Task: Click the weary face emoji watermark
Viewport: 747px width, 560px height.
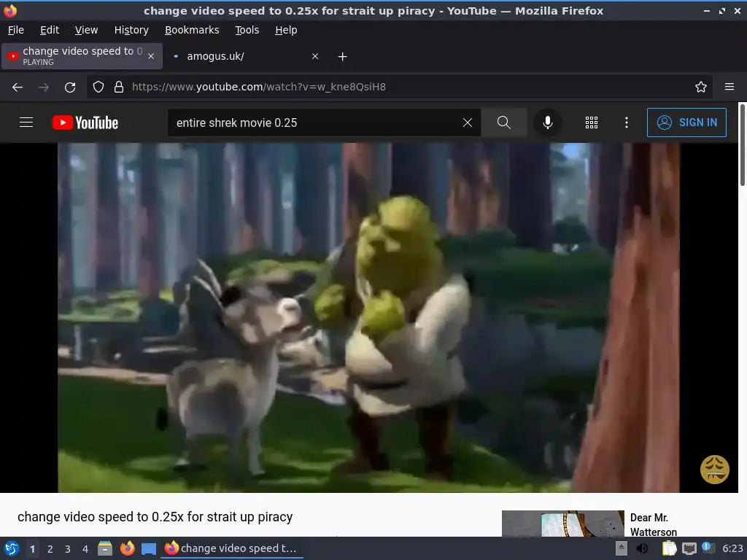Action: (715, 470)
